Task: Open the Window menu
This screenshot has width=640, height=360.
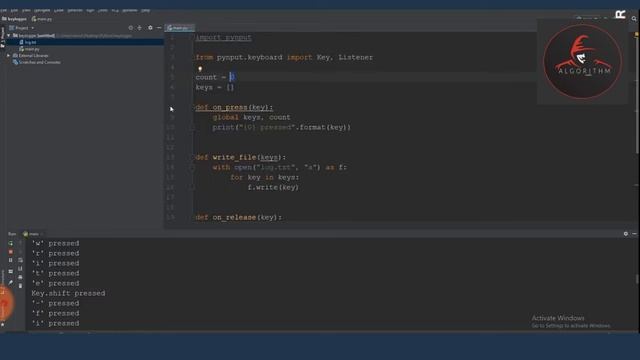Action: pyautogui.click(x=130, y=10)
